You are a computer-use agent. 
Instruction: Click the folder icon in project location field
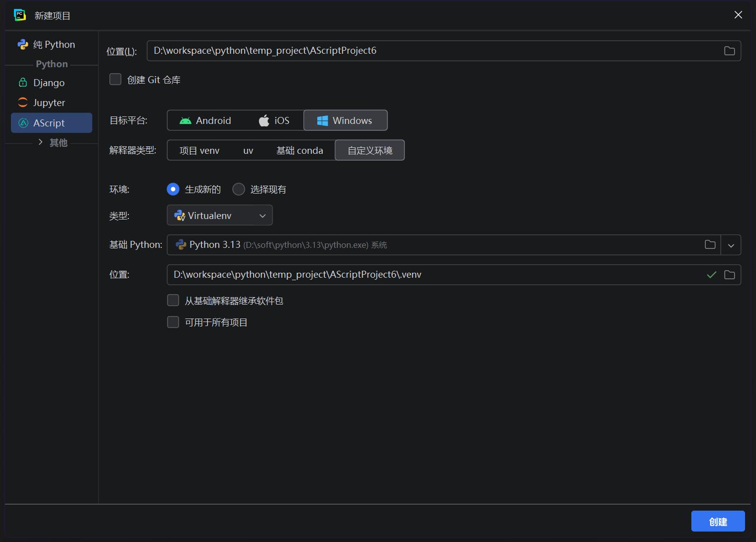pyautogui.click(x=729, y=51)
